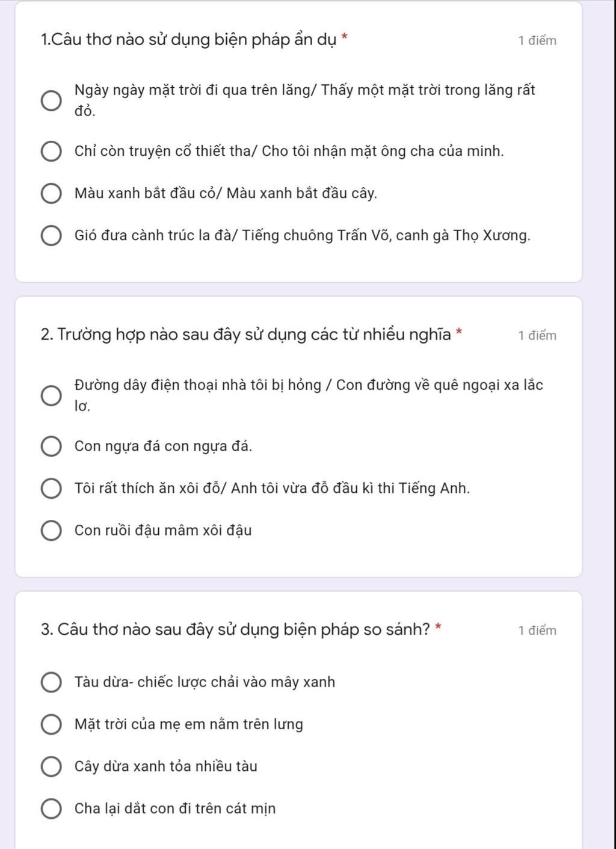Select 'Cây dừa xanh tỏa nhiều tàu' option
Screen dimensions: 616x849
(51, 767)
